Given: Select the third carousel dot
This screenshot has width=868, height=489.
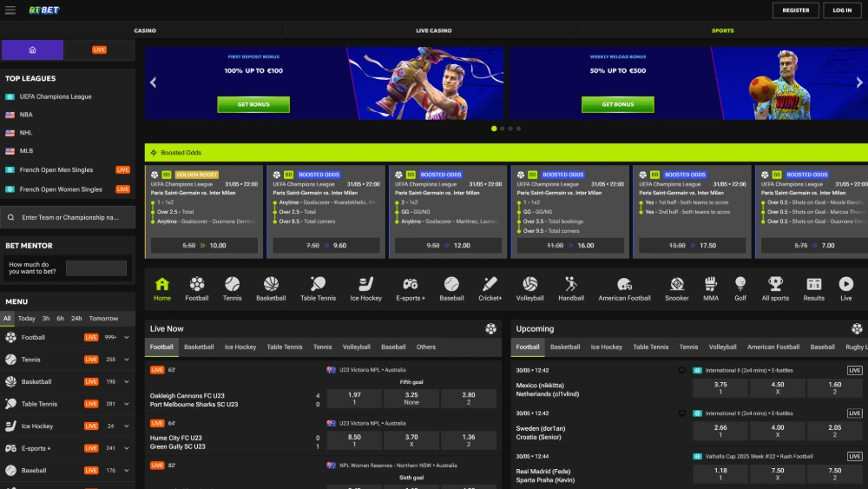Looking at the screenshot, I should pyautogui.click(x=510, y=129).
